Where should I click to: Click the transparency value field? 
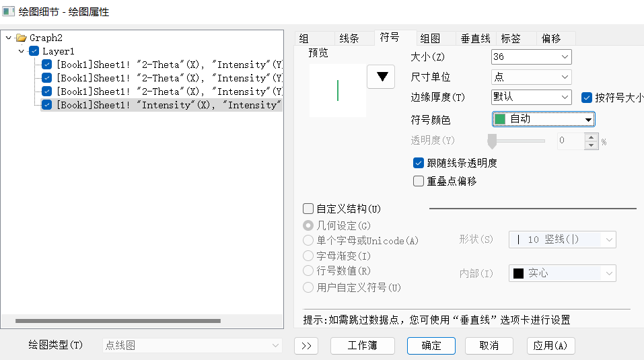(x=571, y=141)
